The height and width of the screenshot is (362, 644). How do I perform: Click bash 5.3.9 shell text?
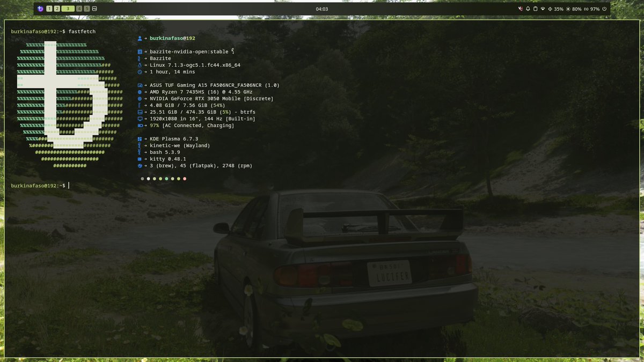165,152
